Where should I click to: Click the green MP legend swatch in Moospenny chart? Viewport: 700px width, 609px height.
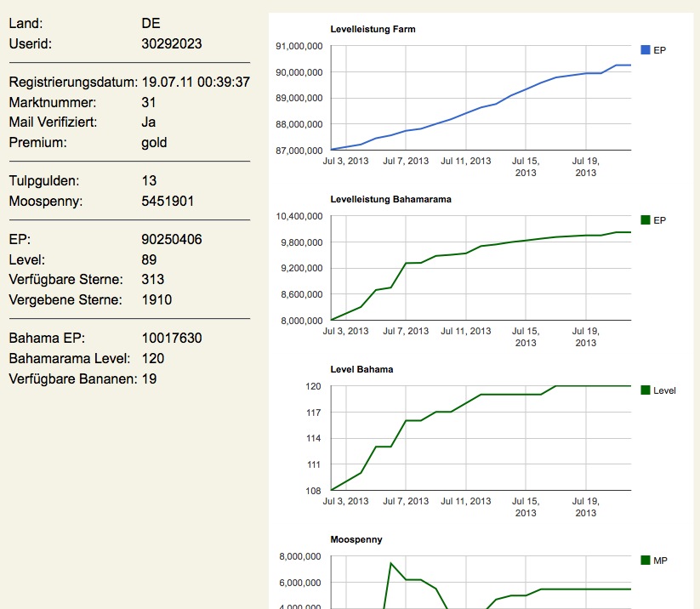click(645, 560)
